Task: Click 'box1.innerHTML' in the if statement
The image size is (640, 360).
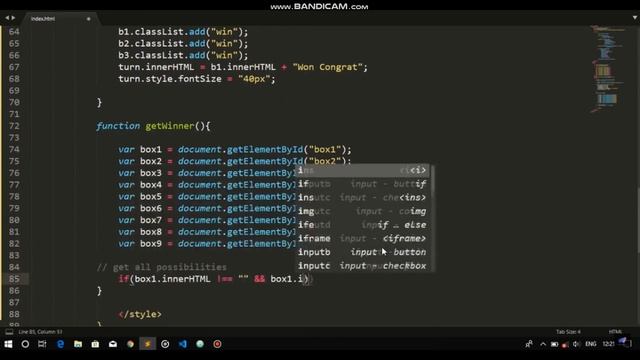Action: 173,279
